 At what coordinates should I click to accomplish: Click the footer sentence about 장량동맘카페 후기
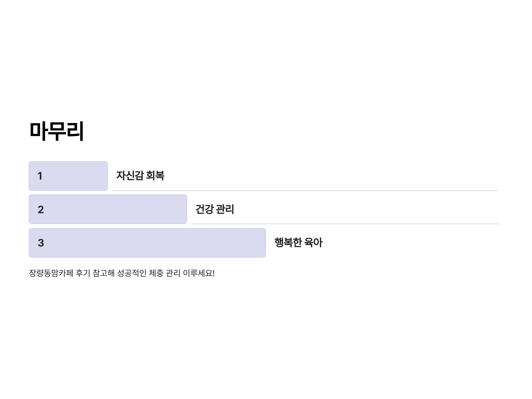coord(122,273)
